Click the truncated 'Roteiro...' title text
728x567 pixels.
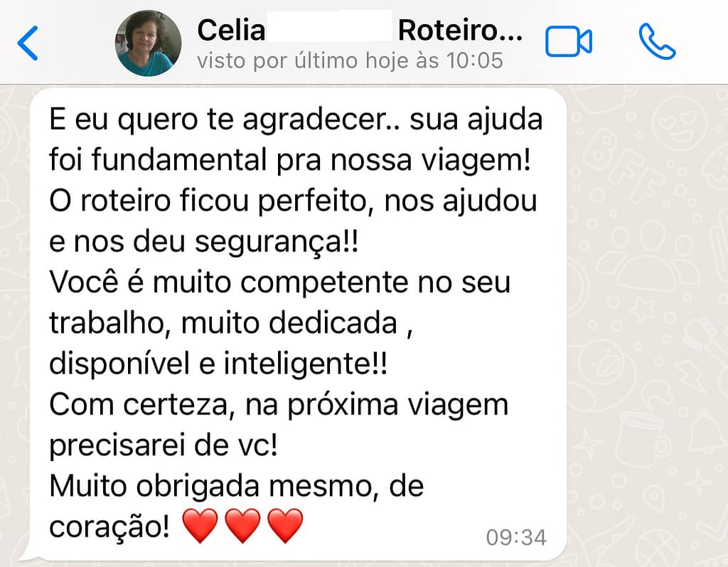tap(460, 31)
